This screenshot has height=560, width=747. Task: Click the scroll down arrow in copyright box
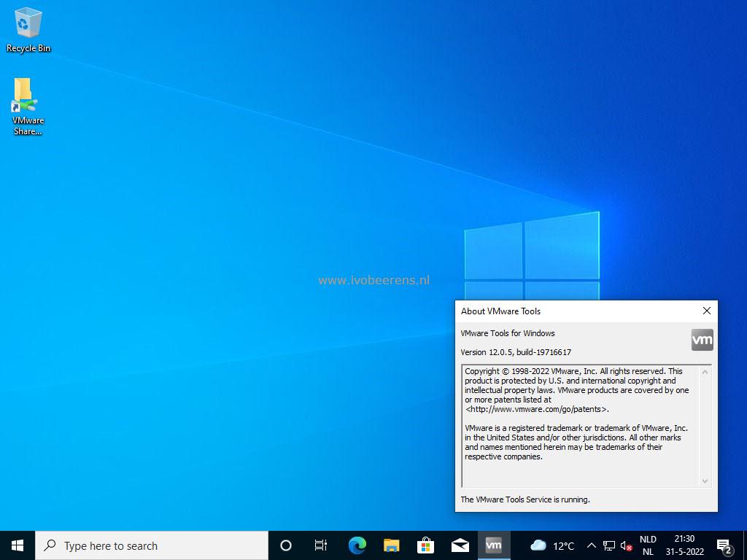pyautogui.click(x=705, y=481)
